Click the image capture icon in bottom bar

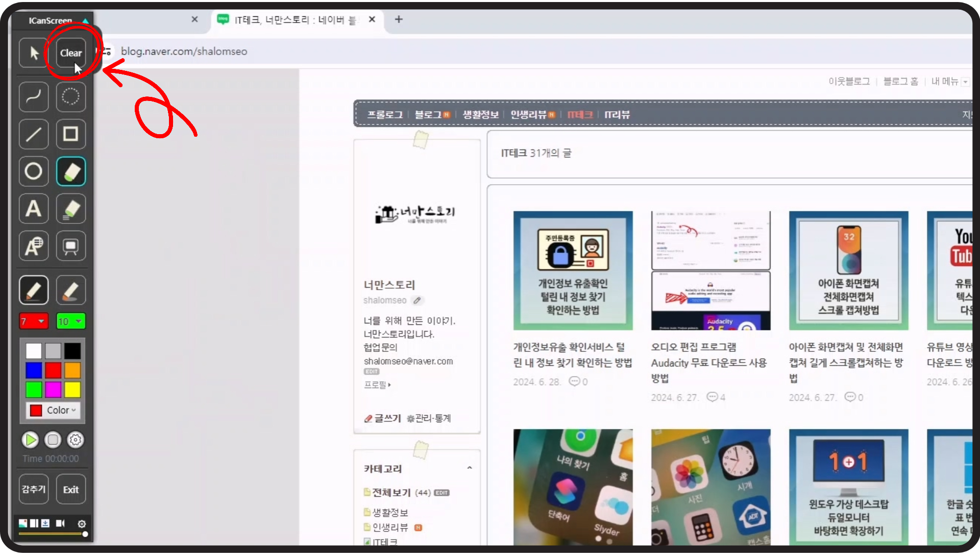[x=23, y=523]
